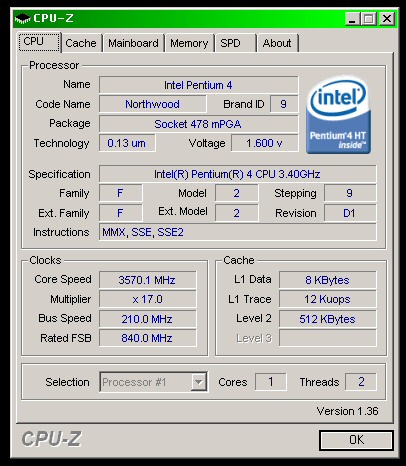Screen dimensions: 406x466
Task: Switch to the Mainboard tab
Action: click(x=133, y=43)
